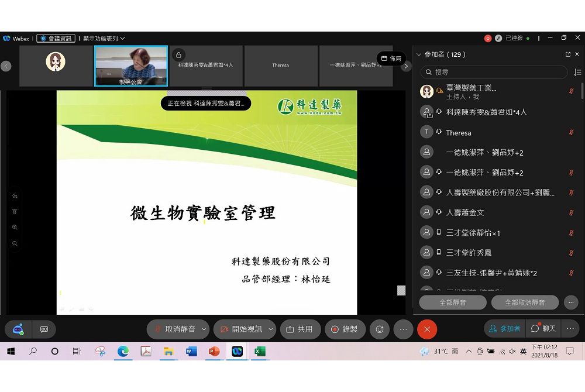This screenshot has height=392, width=585.
Task: Toggle closed captions CC button
Action: 44,329
